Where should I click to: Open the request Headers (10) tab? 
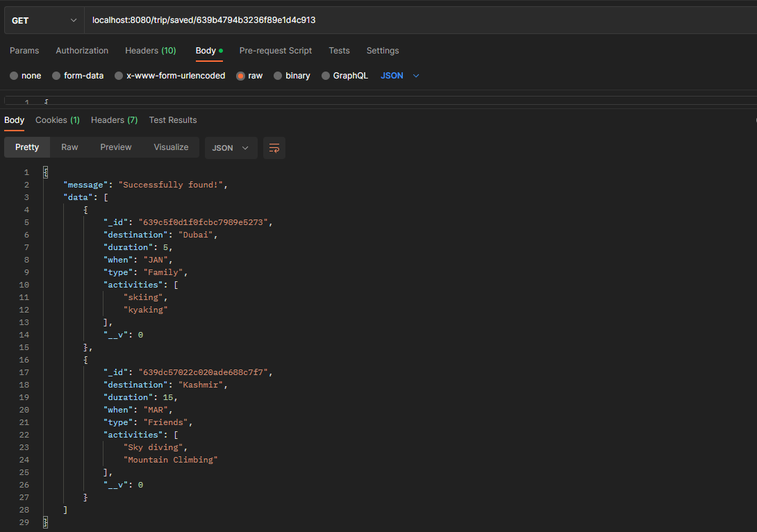(x=151, y=51)
